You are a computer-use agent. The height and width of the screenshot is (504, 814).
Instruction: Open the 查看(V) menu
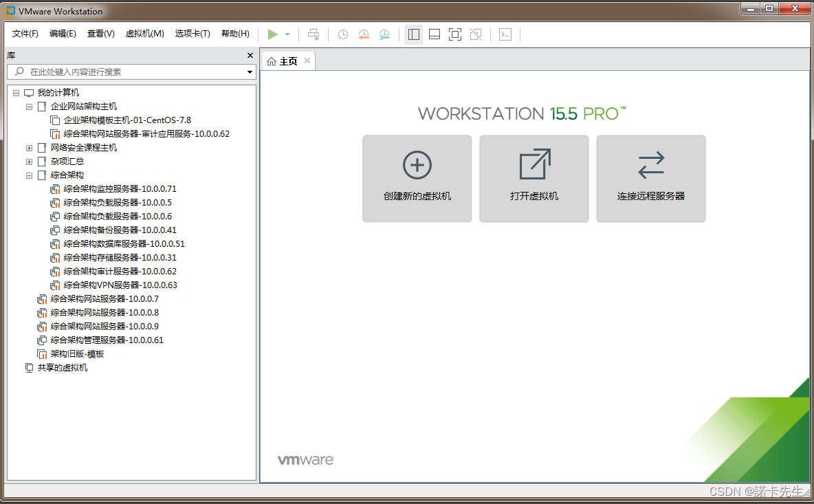click(100, 34)
